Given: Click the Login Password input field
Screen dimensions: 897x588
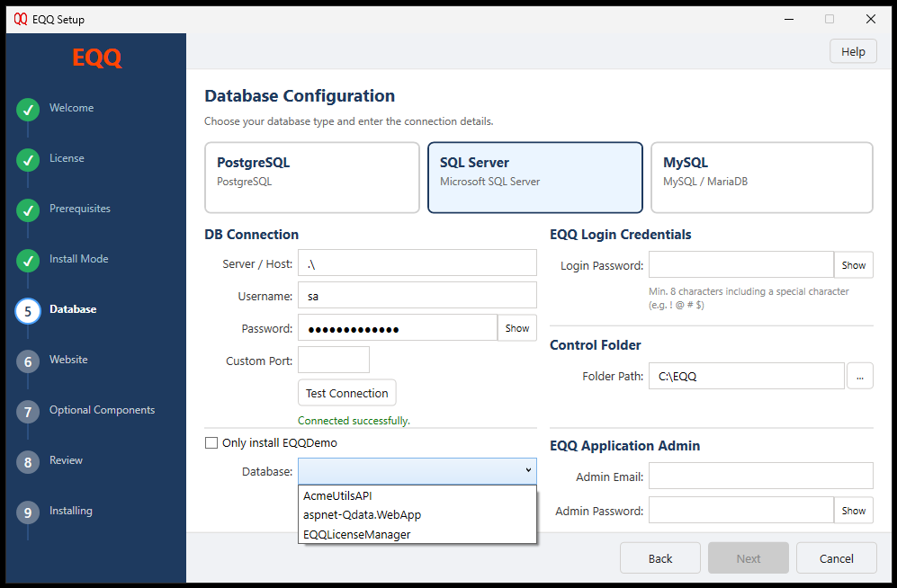Looking at the screenshot, I should coord(740,265).
